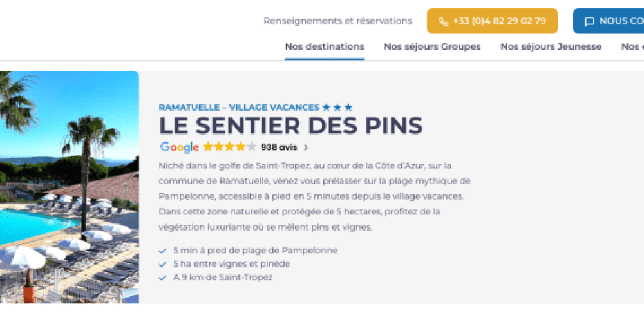
Task: Click the description paragraph about Pampelonne beach
Action: [x=315, y=196]
